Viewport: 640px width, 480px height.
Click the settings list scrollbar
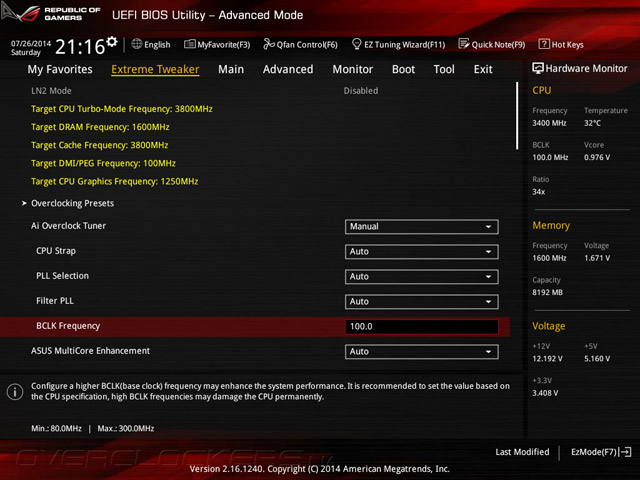click(x=517, y=116)
